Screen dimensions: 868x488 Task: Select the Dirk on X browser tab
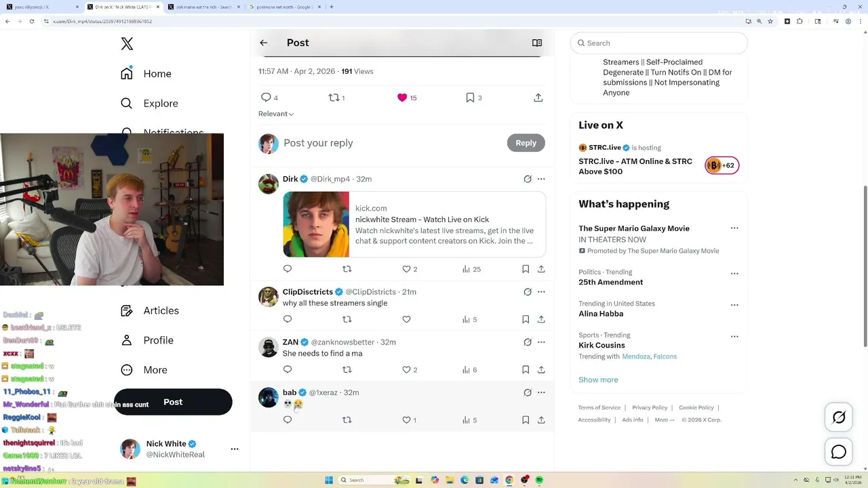[123, 7]
